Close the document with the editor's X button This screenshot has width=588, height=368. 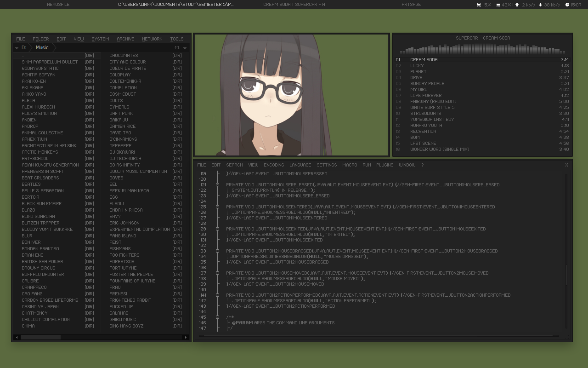click(566, 165)
